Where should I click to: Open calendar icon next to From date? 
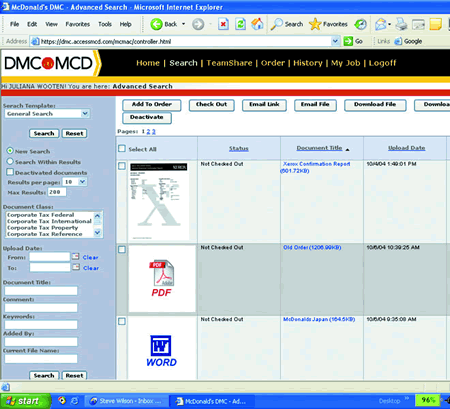76,256
